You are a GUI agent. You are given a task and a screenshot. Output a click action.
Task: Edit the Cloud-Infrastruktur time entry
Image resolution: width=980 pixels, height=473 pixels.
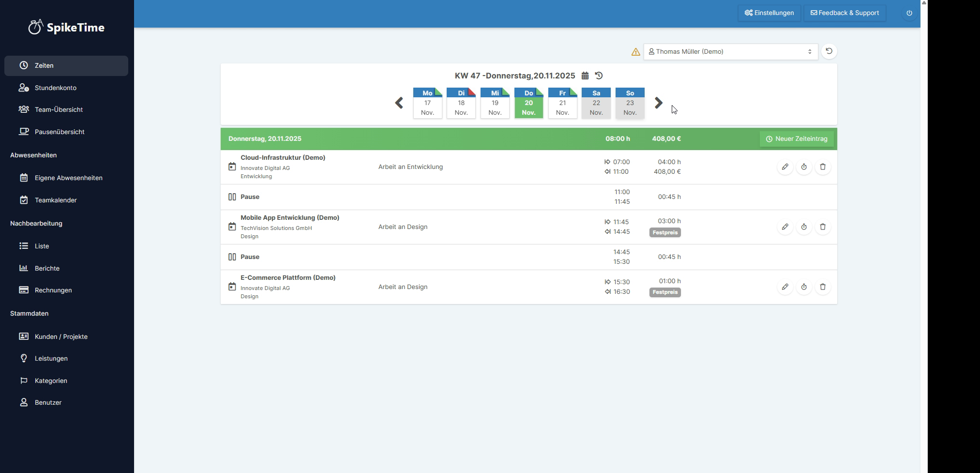(x=785, y=167)
